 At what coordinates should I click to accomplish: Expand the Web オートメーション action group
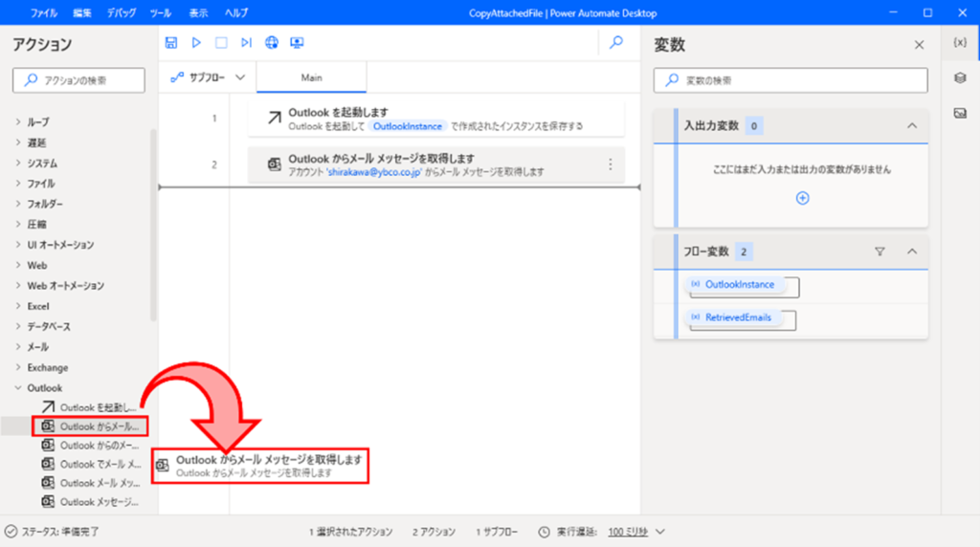point(18,285)
